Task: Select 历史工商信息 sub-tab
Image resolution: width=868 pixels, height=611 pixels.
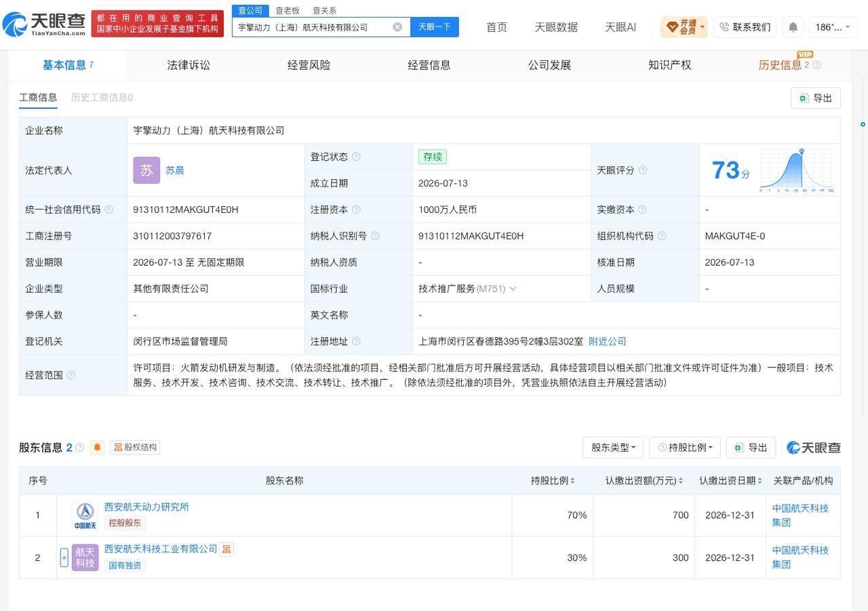Action: 102,98
